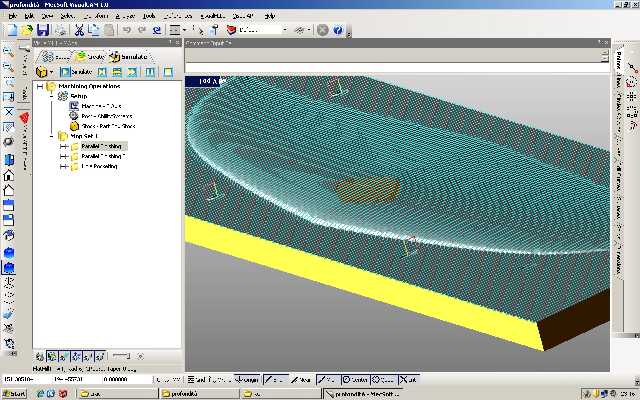Open Help via the blue question mark
This screenshot has height=400, width=640.
(x=339, y=31)
